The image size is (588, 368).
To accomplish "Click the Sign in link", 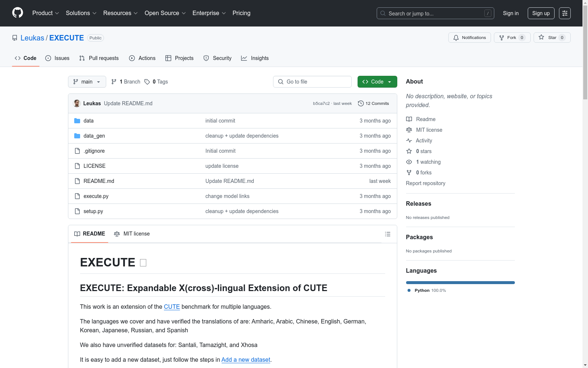I will pyautogui.click(x=511, y=13).
